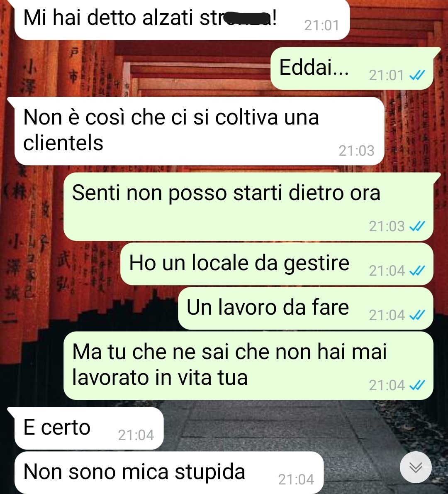Image resolution: width=448 pixels, height=494 pixels.
Task: Tap read receipt ticks on 'Eddai...' message
Action: click(417, 75)
